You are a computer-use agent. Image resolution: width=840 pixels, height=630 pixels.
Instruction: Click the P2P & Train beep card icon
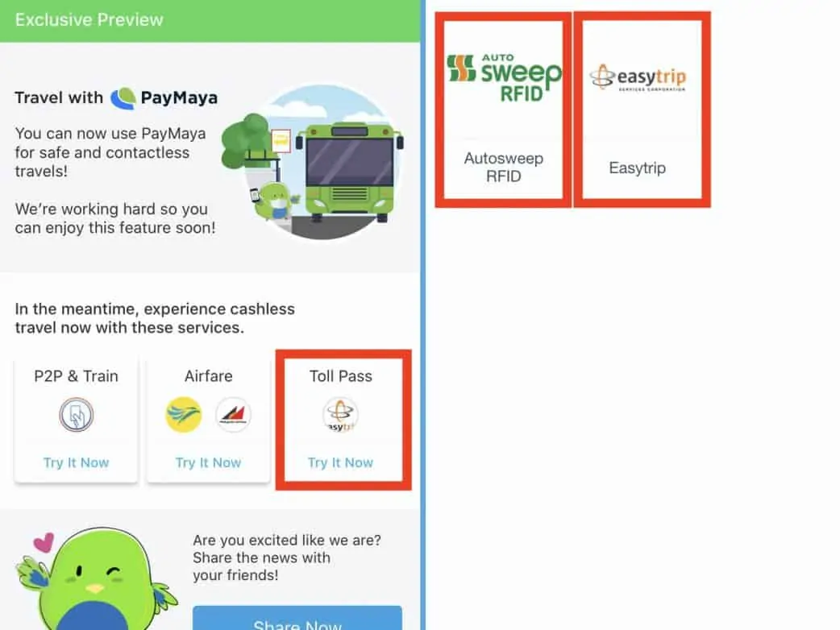pyautogui.click(x=76, y=414)
